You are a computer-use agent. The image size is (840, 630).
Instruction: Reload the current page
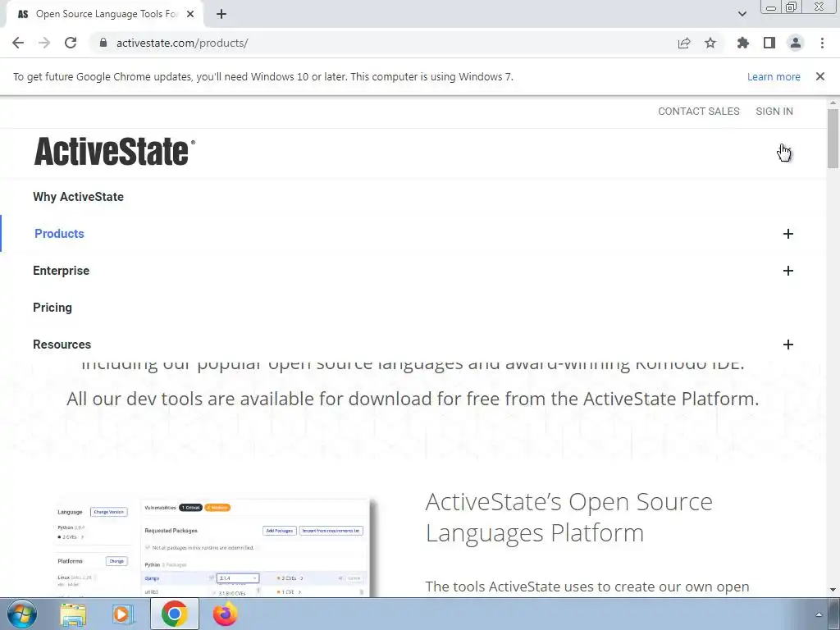click(x=71, y=43)
